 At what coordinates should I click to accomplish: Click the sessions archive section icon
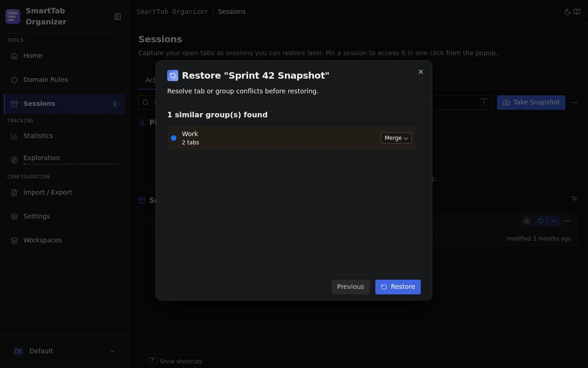pos(142,200)
